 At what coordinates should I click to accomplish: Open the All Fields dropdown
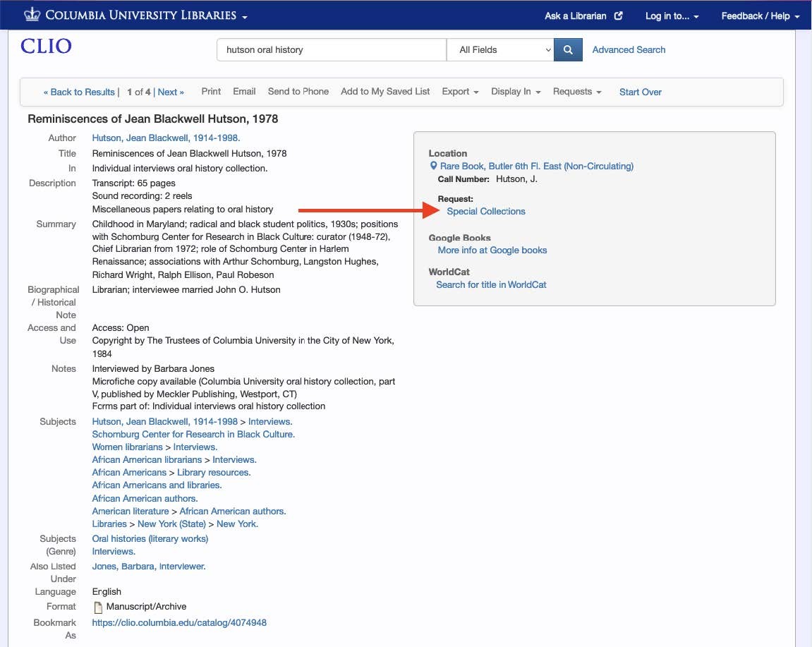[x=501, y=49]
